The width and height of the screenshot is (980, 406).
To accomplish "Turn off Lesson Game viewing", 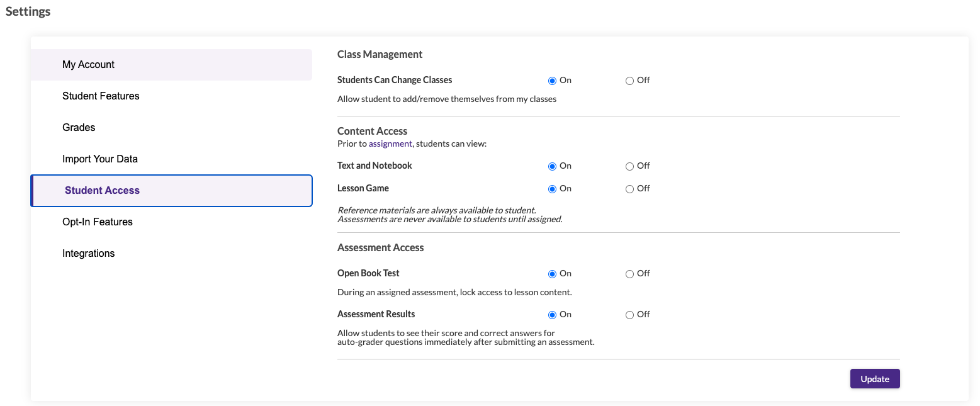I will (x=629, y=188).
